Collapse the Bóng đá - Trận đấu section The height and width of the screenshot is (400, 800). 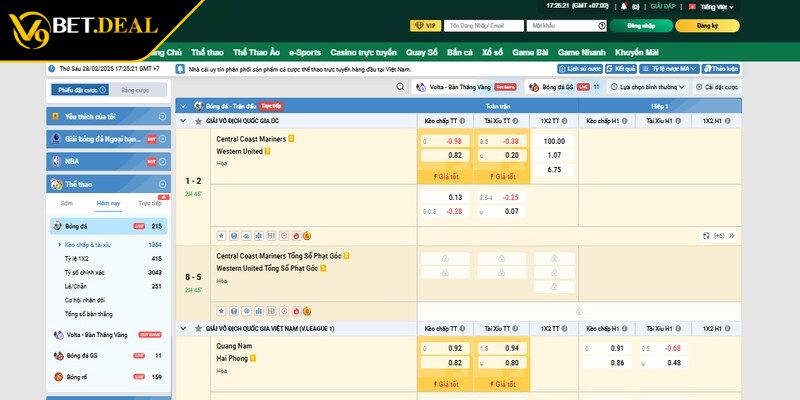[x=181, y=105]
